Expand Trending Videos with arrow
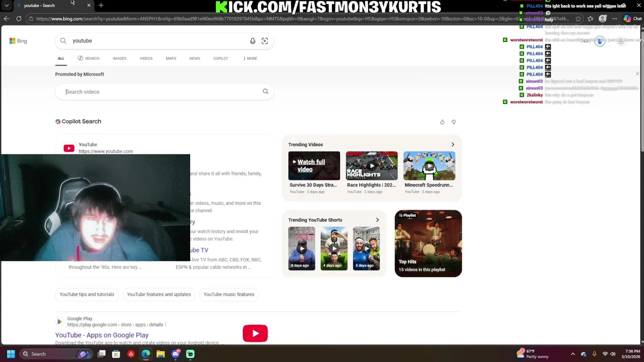 pos(452,144)
